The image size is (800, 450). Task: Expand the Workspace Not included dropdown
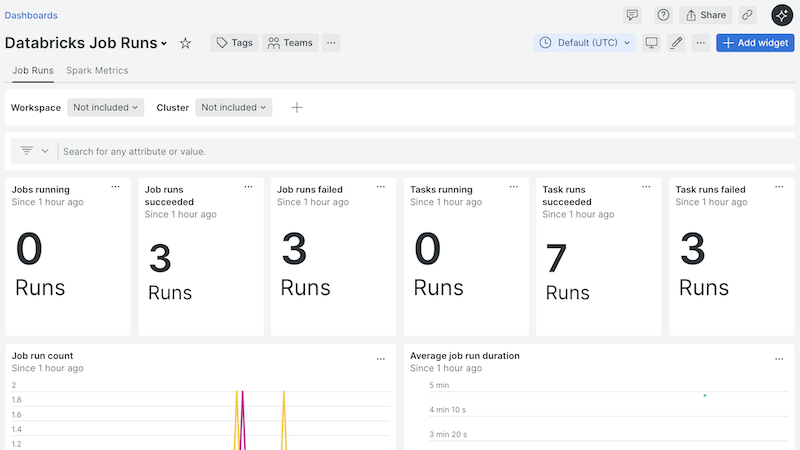coord(106,107)
